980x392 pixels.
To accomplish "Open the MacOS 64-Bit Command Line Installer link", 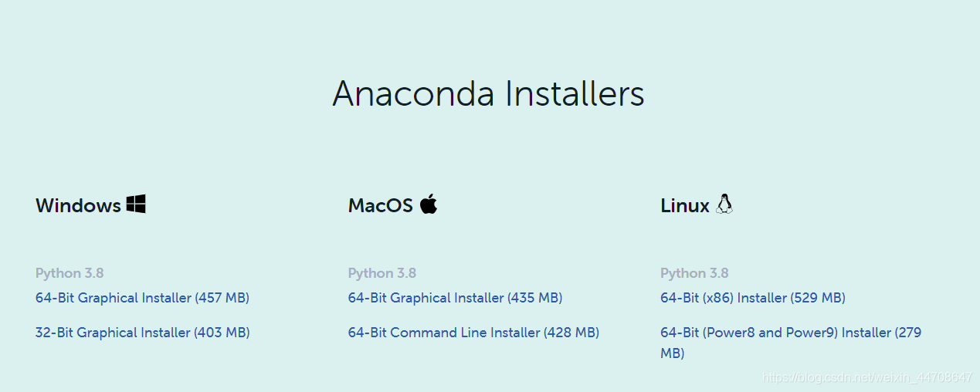I will pos(473,333).
